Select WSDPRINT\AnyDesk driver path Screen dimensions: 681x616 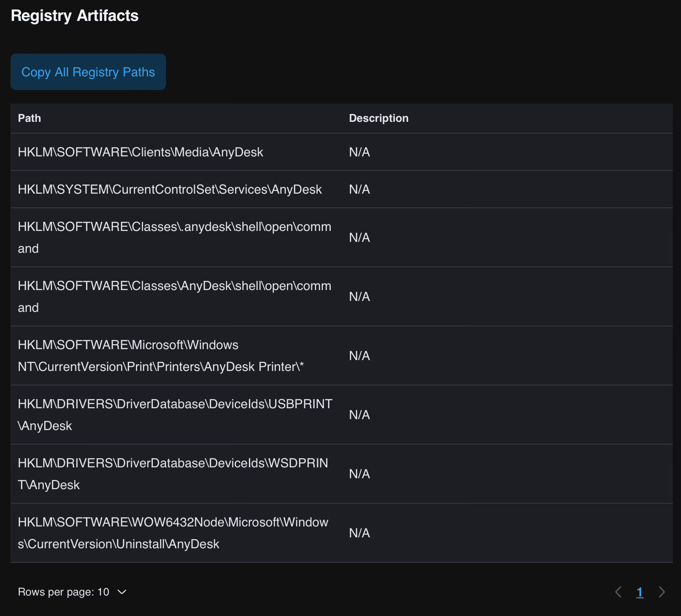pos(173,474)
